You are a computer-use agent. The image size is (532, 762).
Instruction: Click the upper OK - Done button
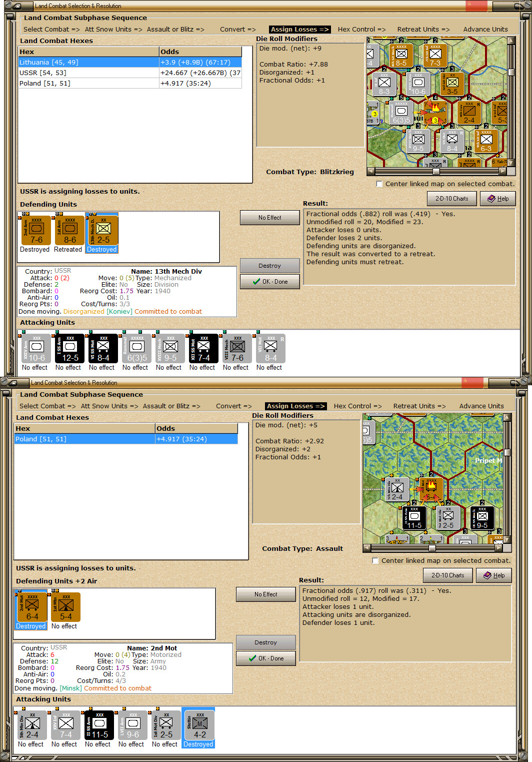click(x=269, y=282)
